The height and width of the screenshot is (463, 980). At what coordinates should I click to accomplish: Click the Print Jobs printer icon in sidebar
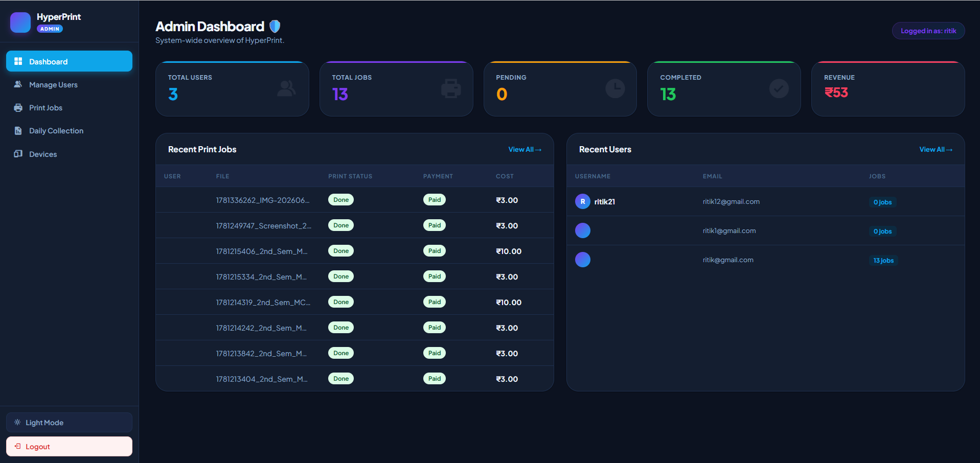(18, 108)
